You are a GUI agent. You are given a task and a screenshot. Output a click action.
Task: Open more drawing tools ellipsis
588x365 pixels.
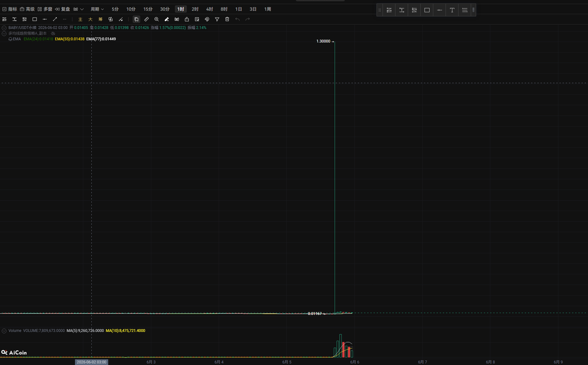coord(65,19)
